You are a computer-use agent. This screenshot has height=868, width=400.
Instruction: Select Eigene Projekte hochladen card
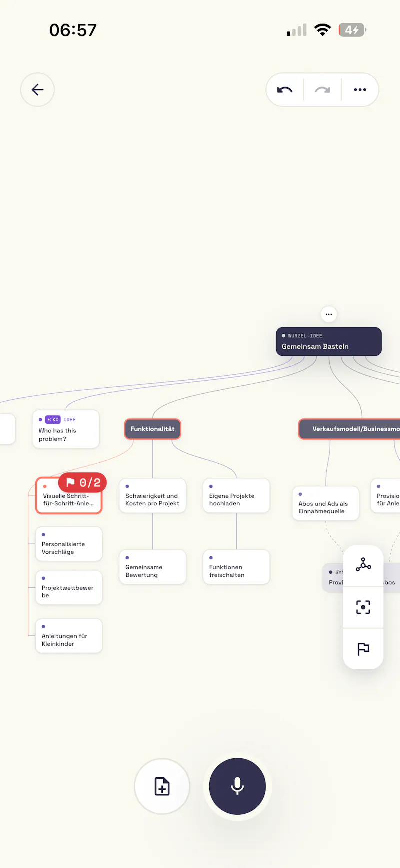[x=236, y=496]
